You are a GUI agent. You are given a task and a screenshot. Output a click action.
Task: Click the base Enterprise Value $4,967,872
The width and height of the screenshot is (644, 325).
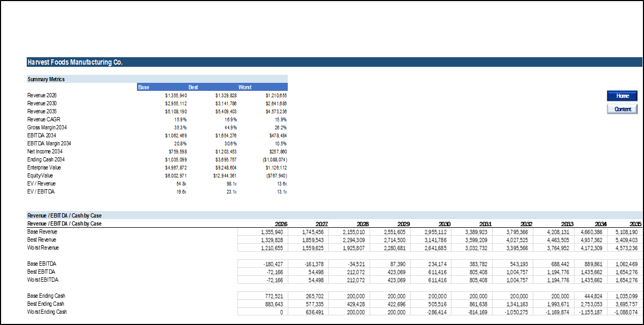click(175, 167)
